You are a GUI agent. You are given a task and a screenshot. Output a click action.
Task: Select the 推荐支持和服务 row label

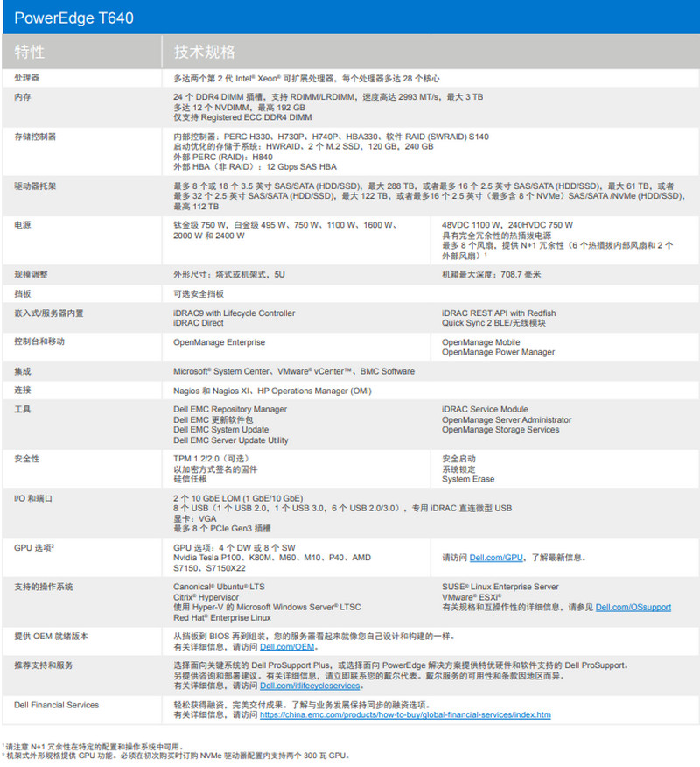point(43,665)
